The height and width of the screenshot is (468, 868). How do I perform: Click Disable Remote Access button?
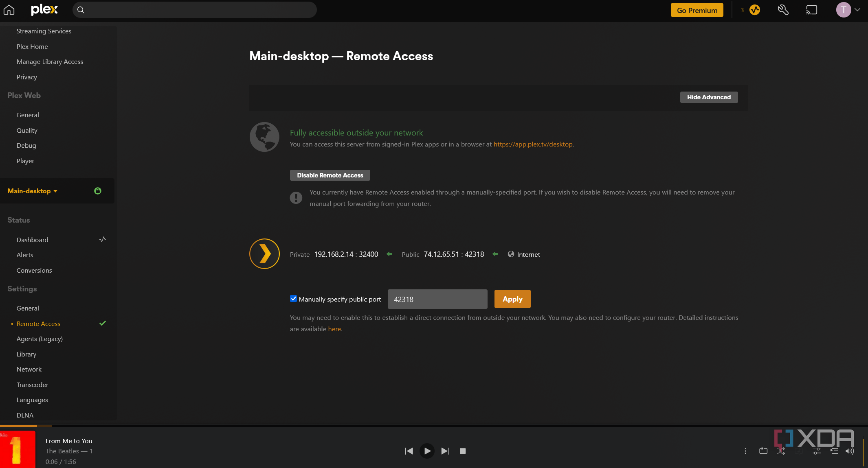(330, 175)
